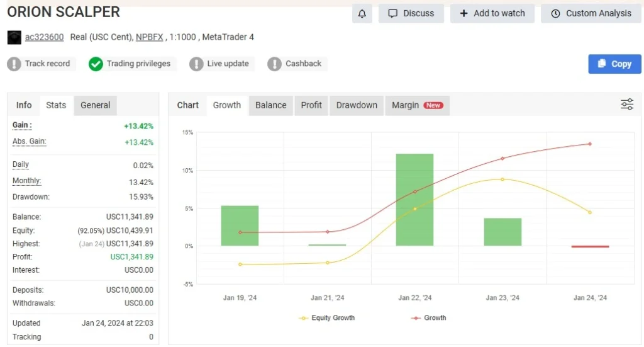Click the Add to watch button

tap(492, 13)
